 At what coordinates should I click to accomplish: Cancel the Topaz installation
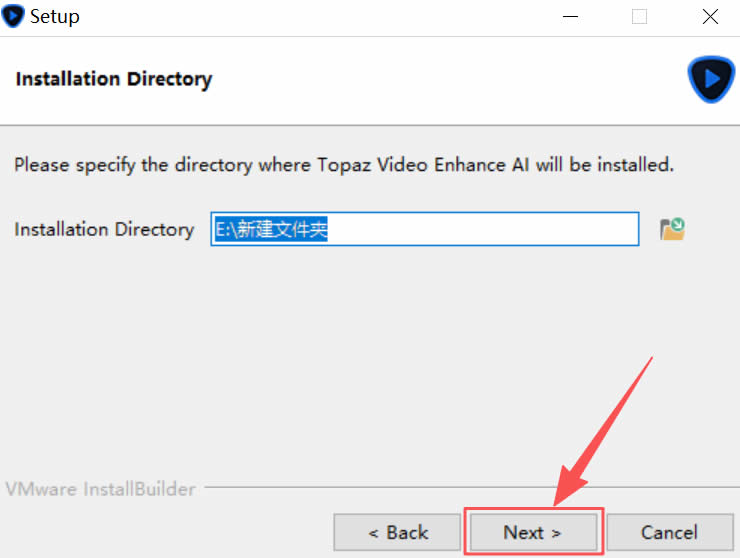tap(669, 532)
